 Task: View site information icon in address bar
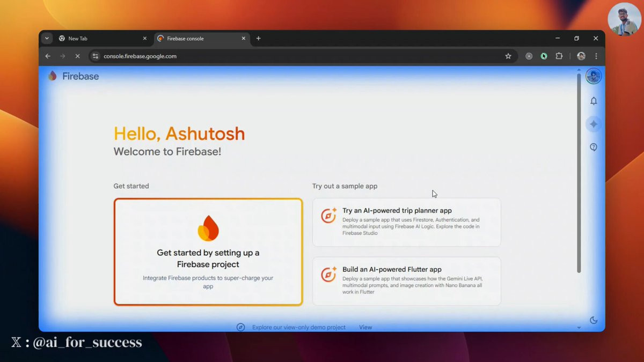click(x=96, y=56)
